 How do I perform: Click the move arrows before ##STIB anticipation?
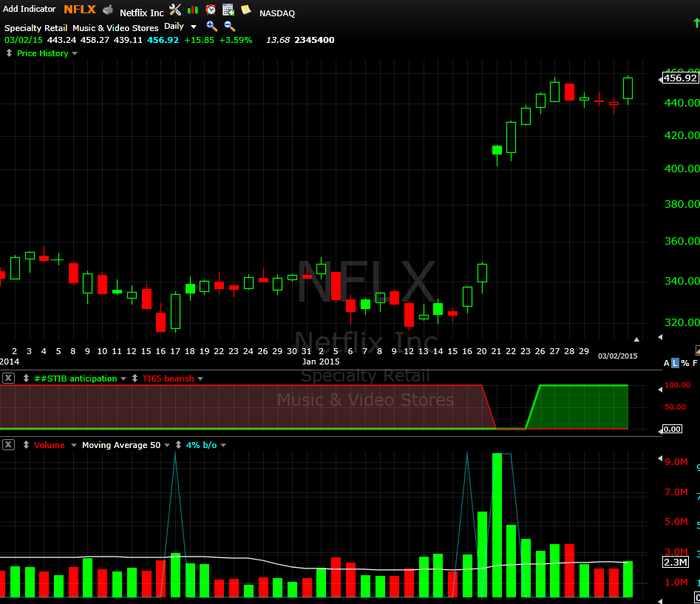click(27, 378)
